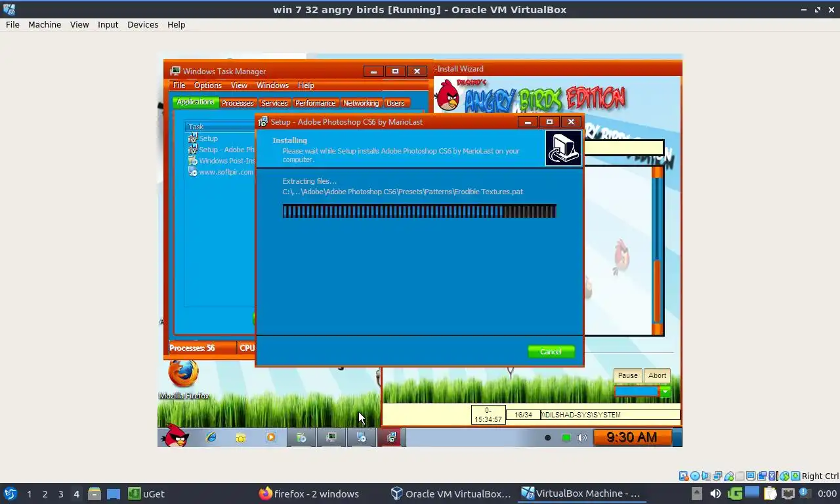Open VirtualBox Input menu
The width and height of the screenshot is (840, 504).
[x=108, y=24]
